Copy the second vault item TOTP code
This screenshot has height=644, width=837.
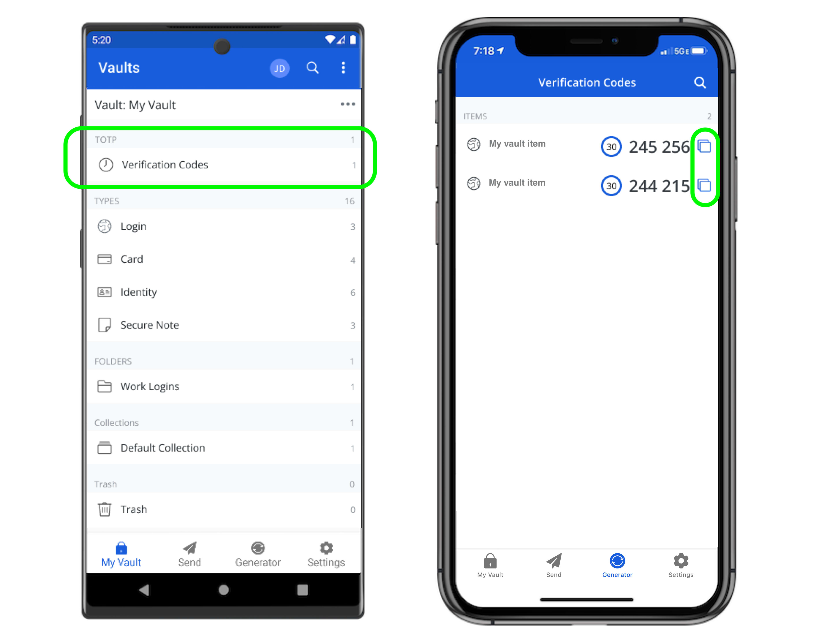click(x=706, y=183)
